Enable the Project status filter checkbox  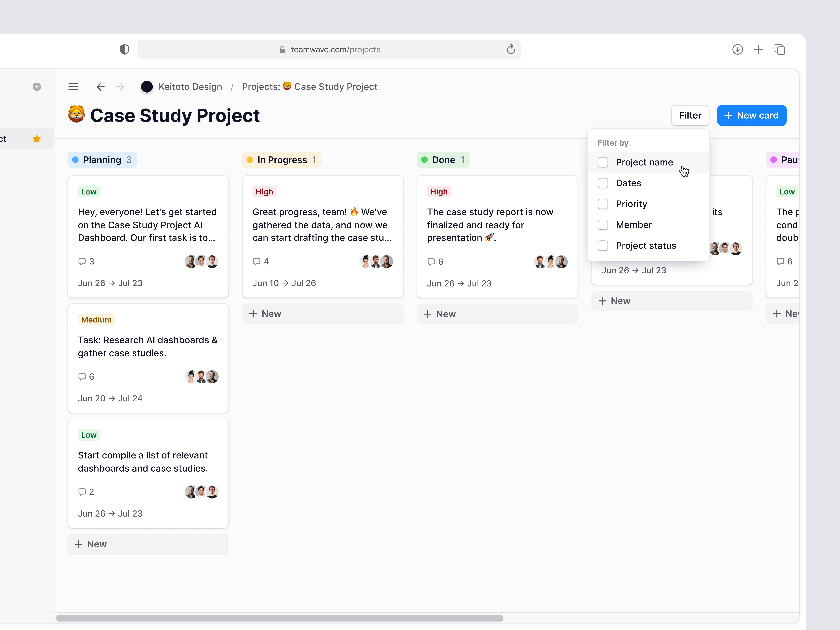tap(603, 246)
